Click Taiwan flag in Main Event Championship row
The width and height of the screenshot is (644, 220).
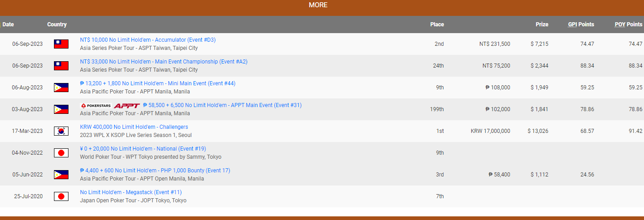(61, 66)
